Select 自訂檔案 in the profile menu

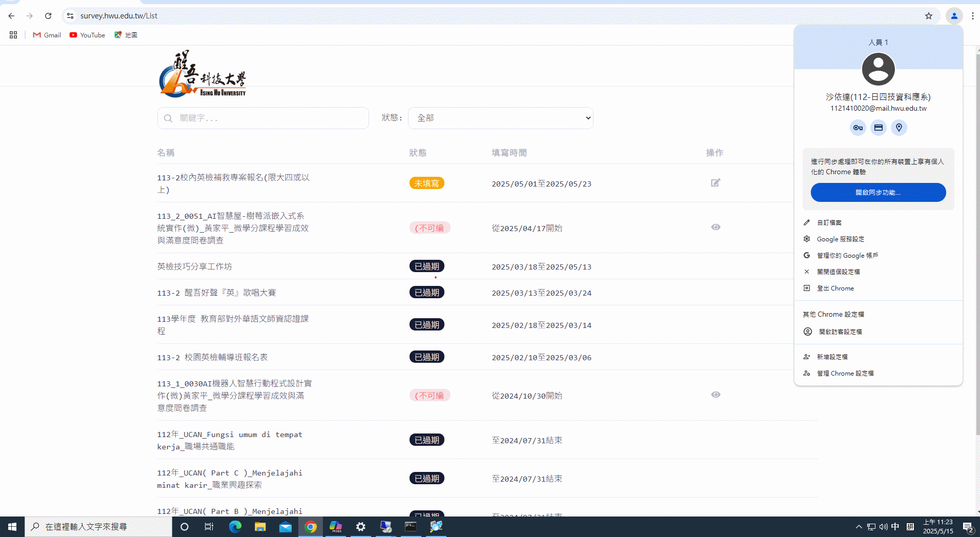[829, 223]
